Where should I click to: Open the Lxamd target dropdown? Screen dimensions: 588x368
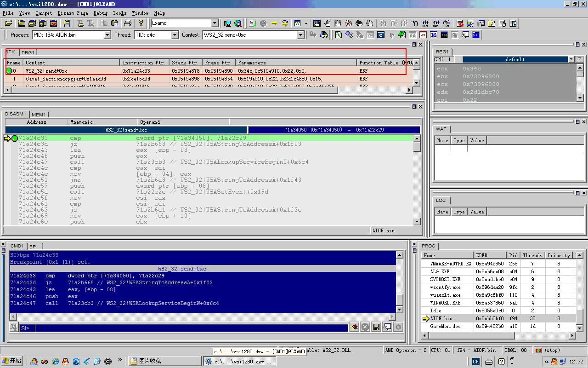[215, 23]
